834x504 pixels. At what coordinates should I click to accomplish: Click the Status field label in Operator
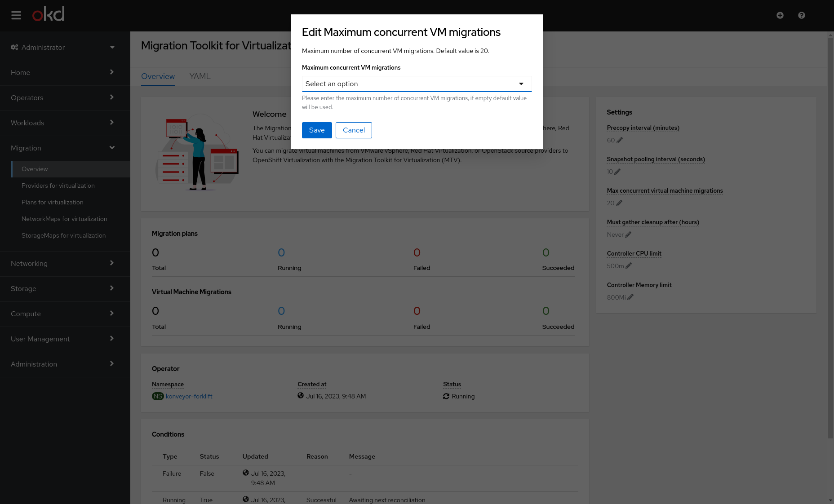452,385
